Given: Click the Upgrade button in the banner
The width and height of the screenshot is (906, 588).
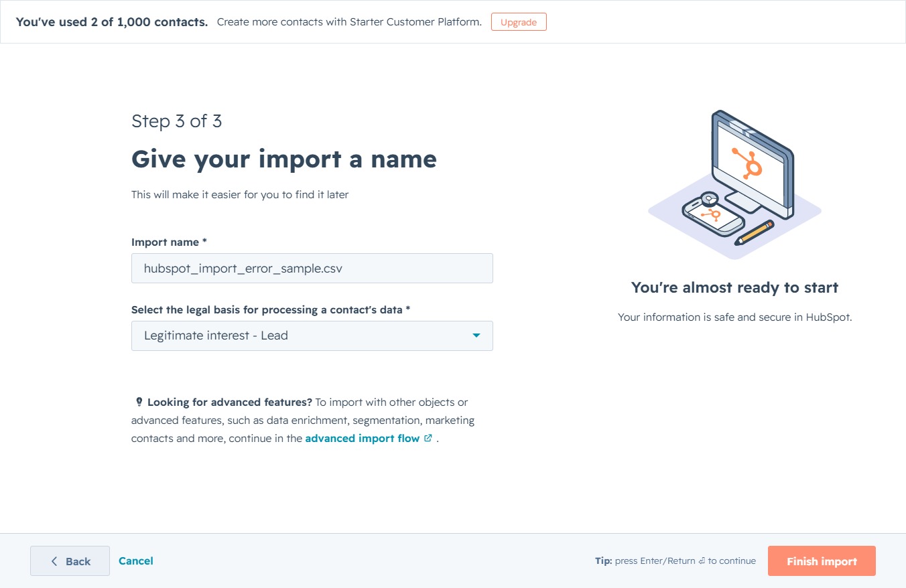Looking at the screenshot, I should [x=519, y=22].
